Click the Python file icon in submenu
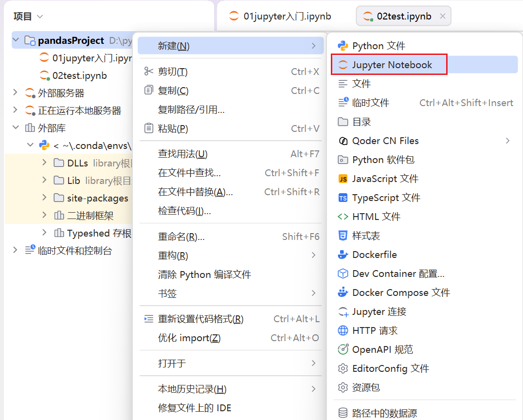The image size is (523, 420). 343,46
